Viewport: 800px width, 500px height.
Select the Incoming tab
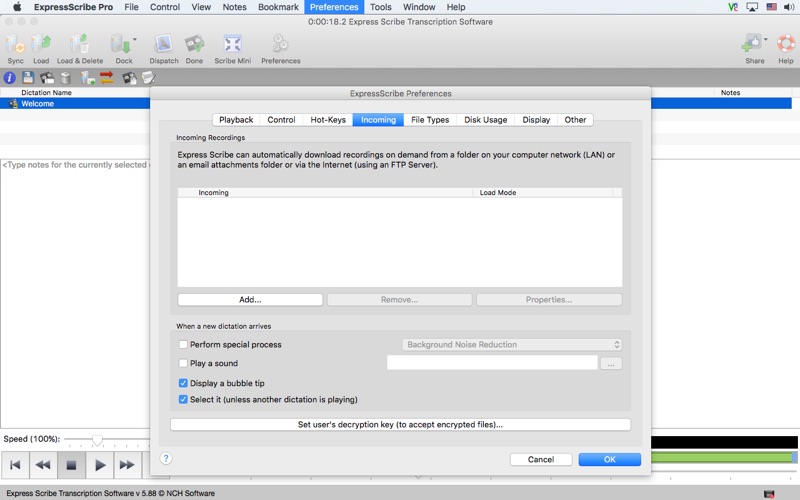coord(379,120)
